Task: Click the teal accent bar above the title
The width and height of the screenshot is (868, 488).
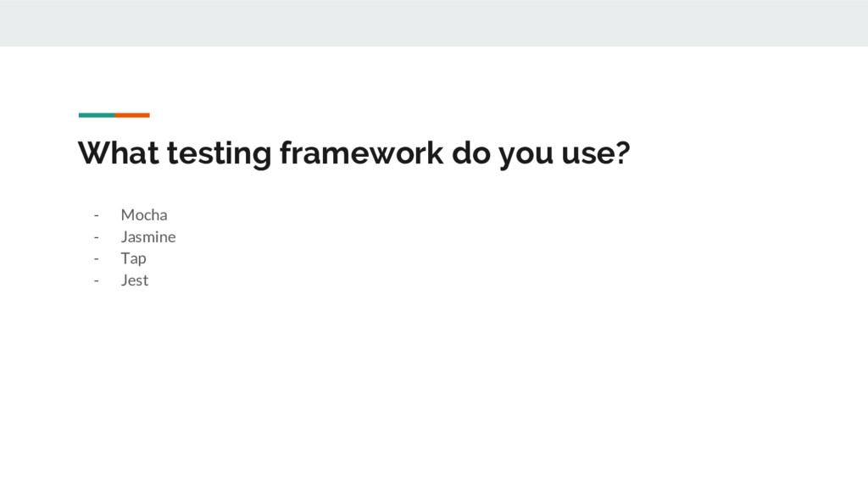Action: click(97, 115)
